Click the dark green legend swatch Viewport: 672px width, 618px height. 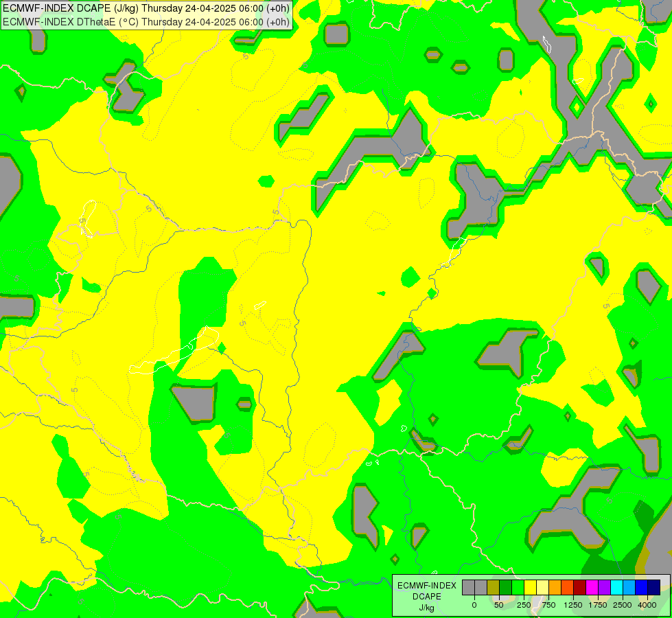[x=506, y=588]
